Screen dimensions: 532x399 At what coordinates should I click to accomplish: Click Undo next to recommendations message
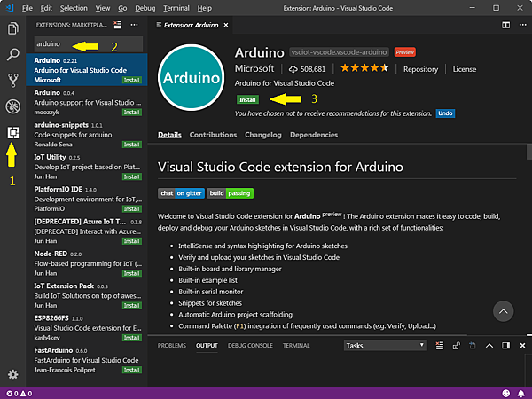(445, 113)
